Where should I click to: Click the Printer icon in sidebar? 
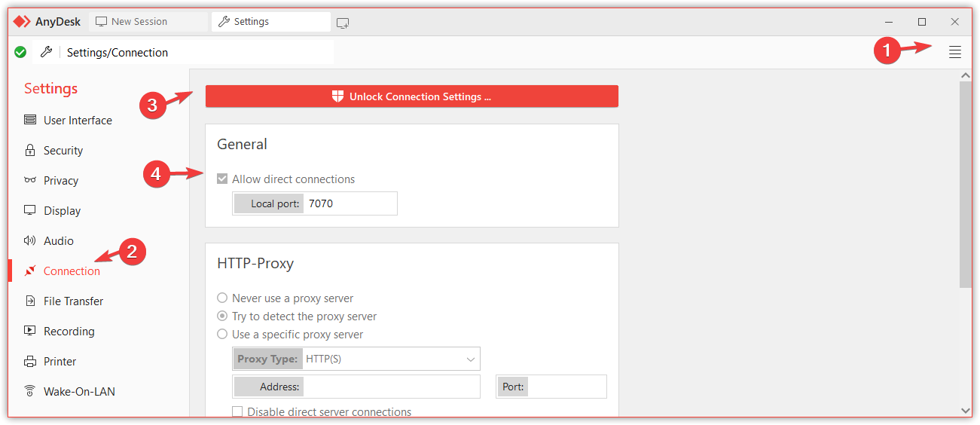pyautogui.click(x=30, y=361)
